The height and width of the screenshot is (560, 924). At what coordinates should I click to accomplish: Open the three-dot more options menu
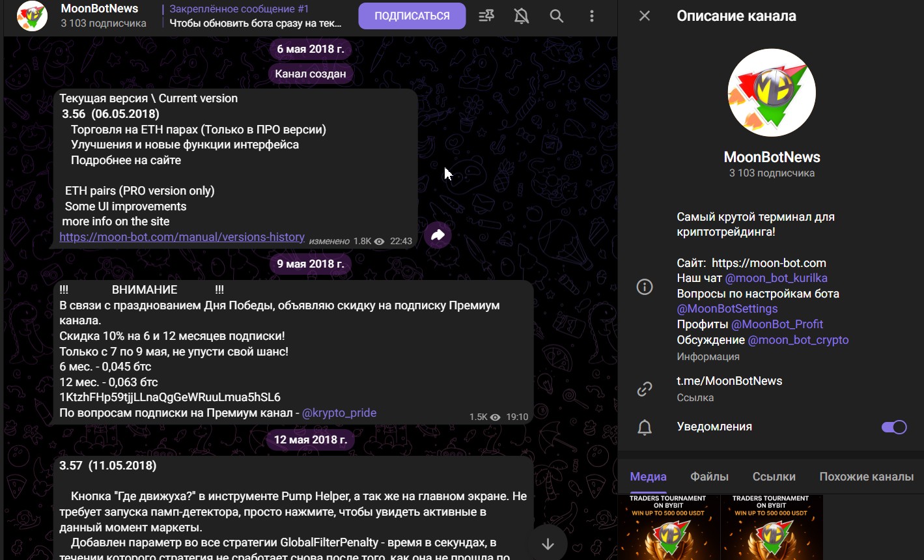[591, 16]
